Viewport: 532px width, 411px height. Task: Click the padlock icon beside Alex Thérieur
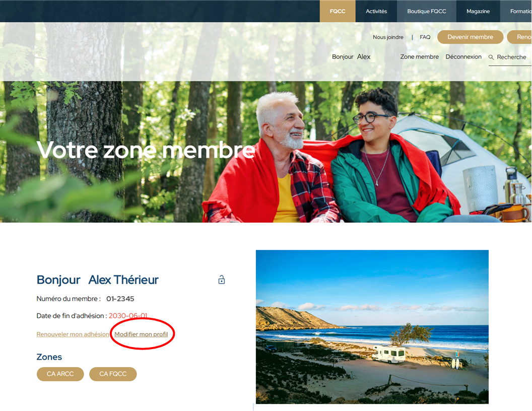(222, 280)
